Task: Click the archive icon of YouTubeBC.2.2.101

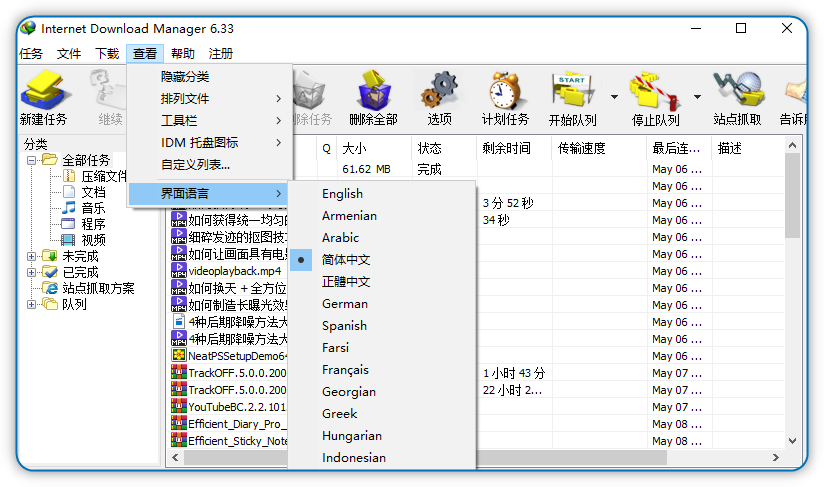Action: point(179,407)
